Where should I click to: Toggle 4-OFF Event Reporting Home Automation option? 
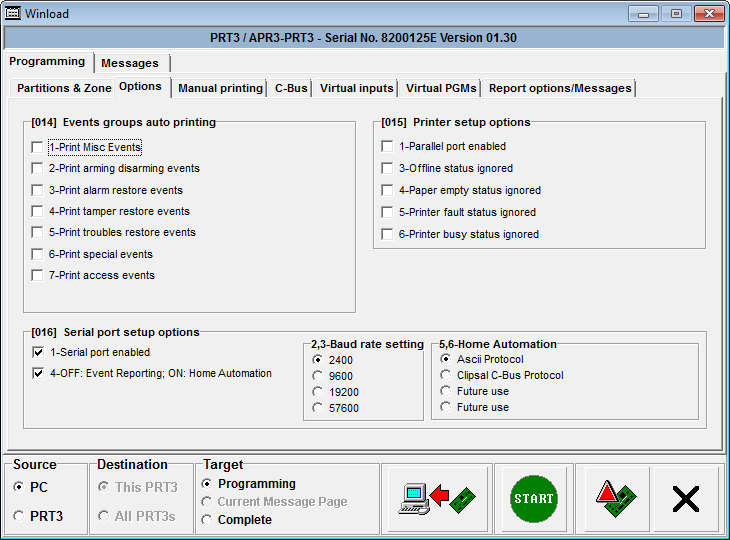click(38, 373)
